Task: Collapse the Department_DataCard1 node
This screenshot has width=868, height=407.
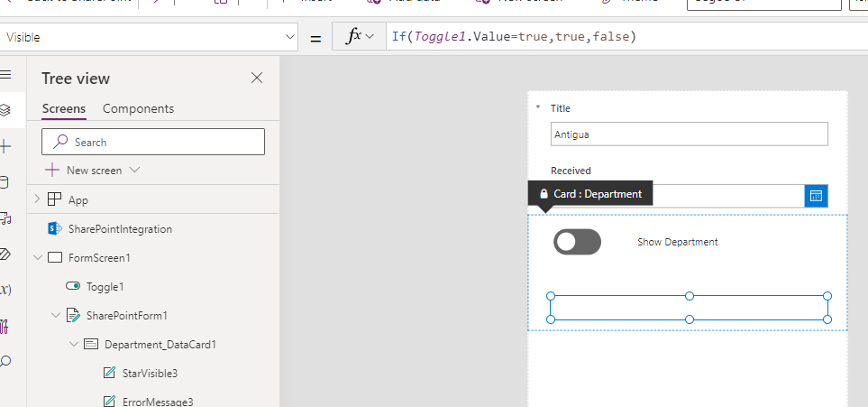Action: point(74,344)
